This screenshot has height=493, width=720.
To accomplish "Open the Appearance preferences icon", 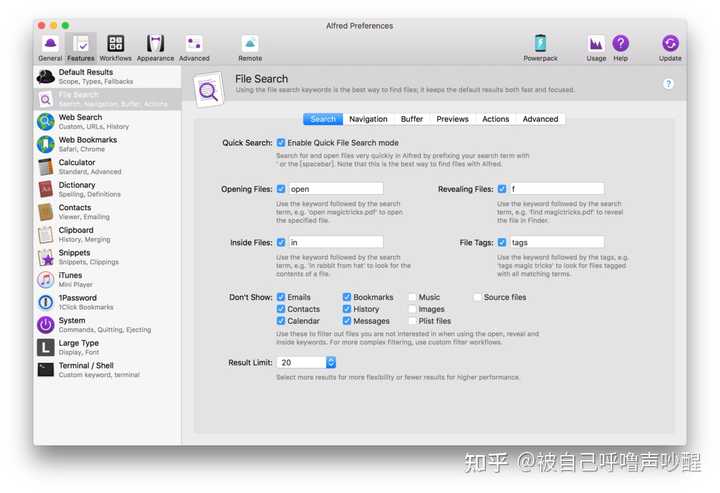I will point(155,48).
